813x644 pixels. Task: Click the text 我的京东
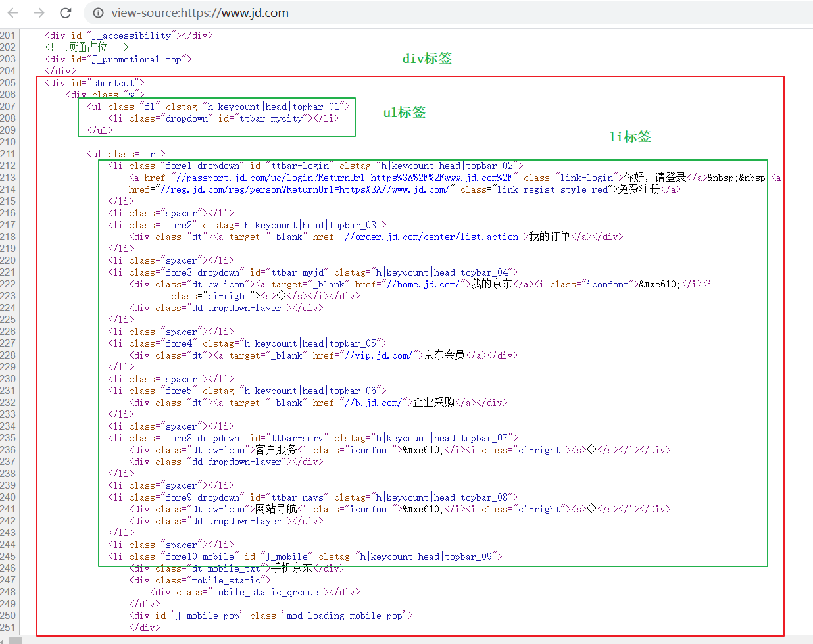coord(492,284)
